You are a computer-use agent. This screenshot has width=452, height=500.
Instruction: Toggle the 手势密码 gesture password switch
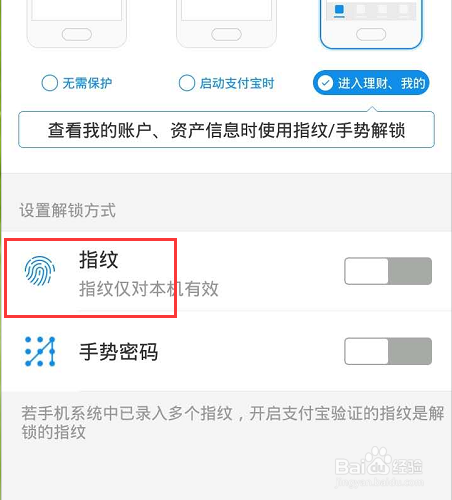pyautogui.click(x=388, y=351)
